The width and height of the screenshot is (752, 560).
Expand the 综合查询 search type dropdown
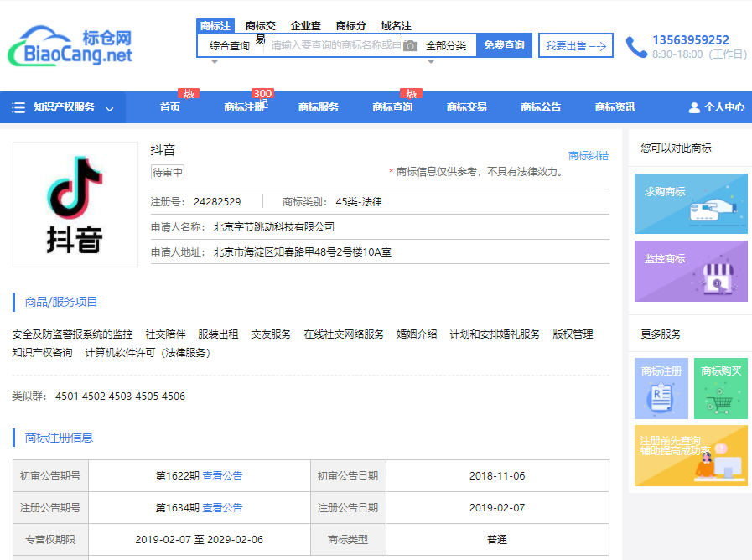pos(230,46)
